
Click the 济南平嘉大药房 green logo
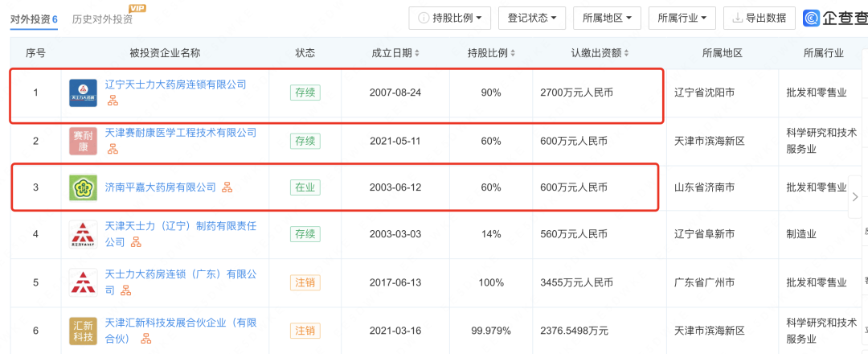tap(83, 187)
